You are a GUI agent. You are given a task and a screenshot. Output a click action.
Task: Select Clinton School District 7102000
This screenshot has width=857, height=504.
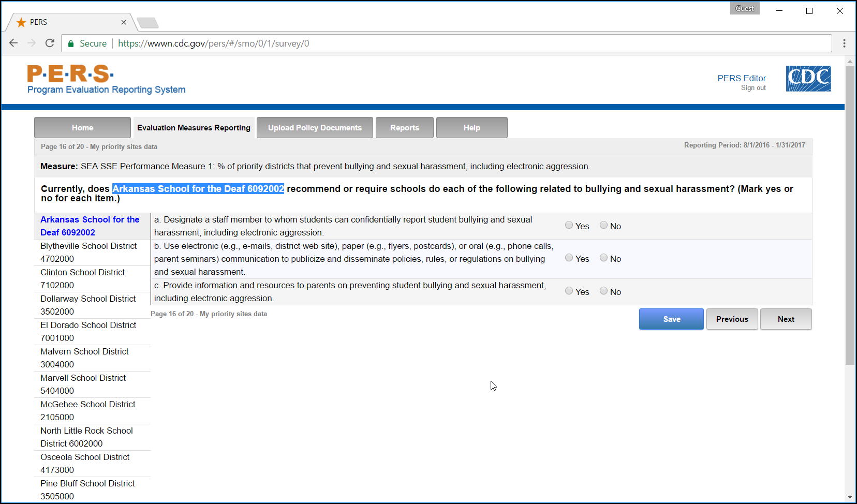click(93, 279)
